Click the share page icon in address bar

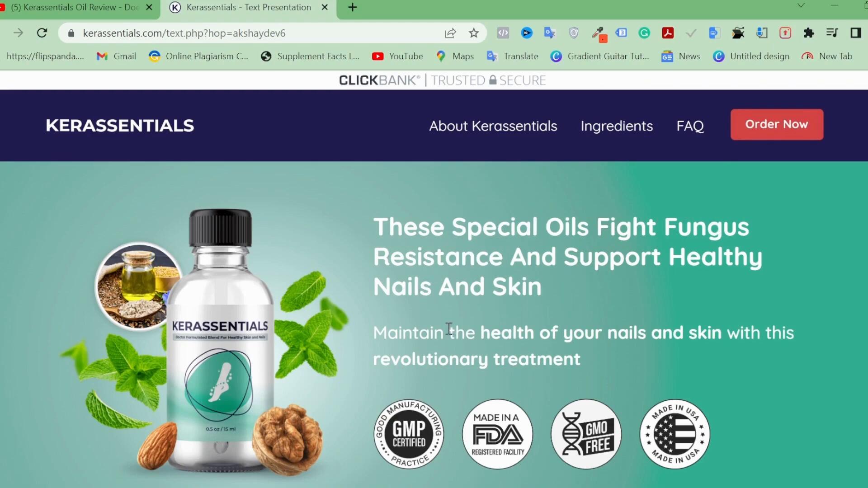[x=450, y=33]
